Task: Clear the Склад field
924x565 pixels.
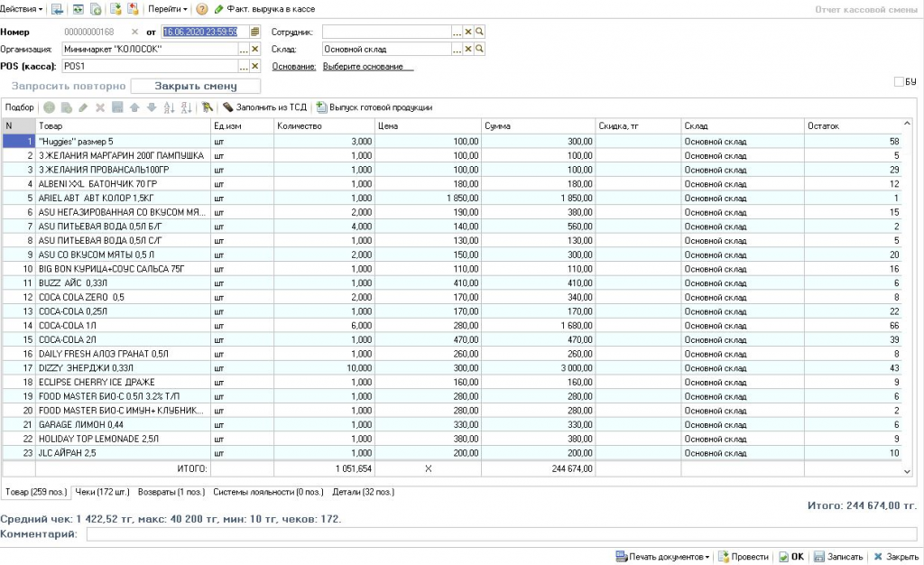Action: 468,50
